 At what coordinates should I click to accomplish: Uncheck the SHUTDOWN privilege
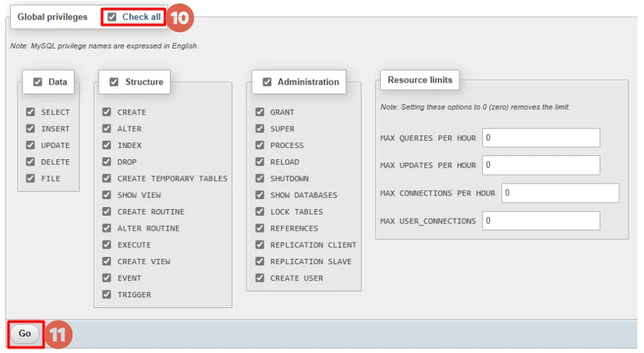[x=260, y=178]
